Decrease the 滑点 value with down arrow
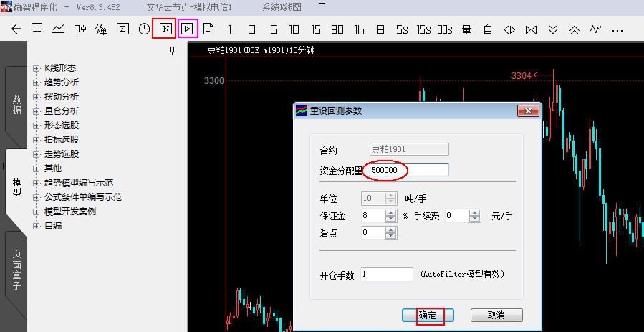This screenshot has width=644, height=332. click(x=390, y=236)
